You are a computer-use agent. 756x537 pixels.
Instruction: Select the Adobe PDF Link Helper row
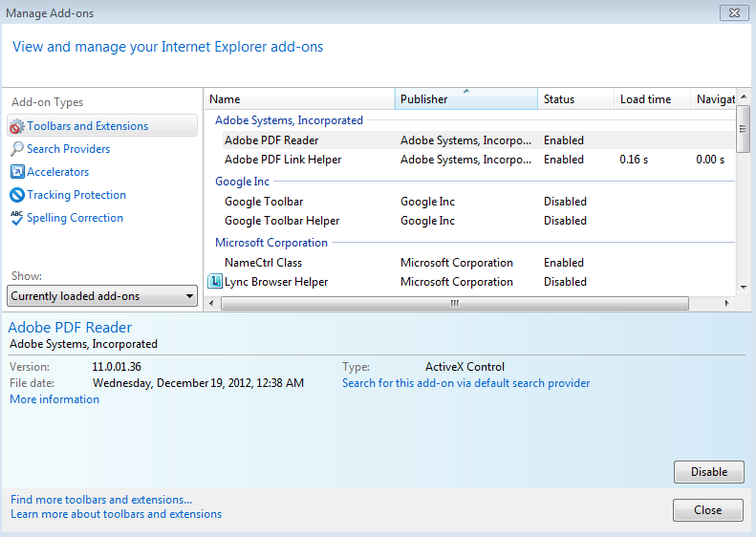(x=283, y=160)
